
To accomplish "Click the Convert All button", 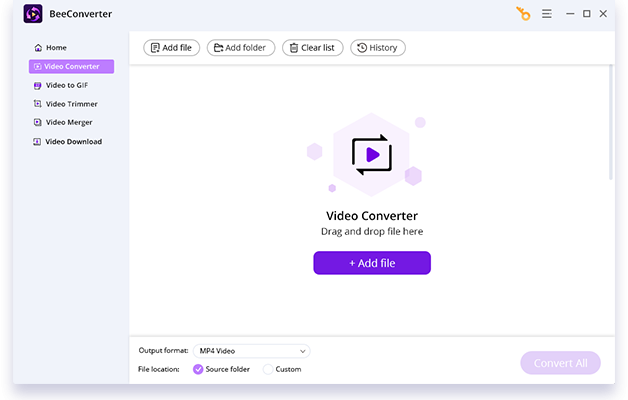I will [560, 363].
